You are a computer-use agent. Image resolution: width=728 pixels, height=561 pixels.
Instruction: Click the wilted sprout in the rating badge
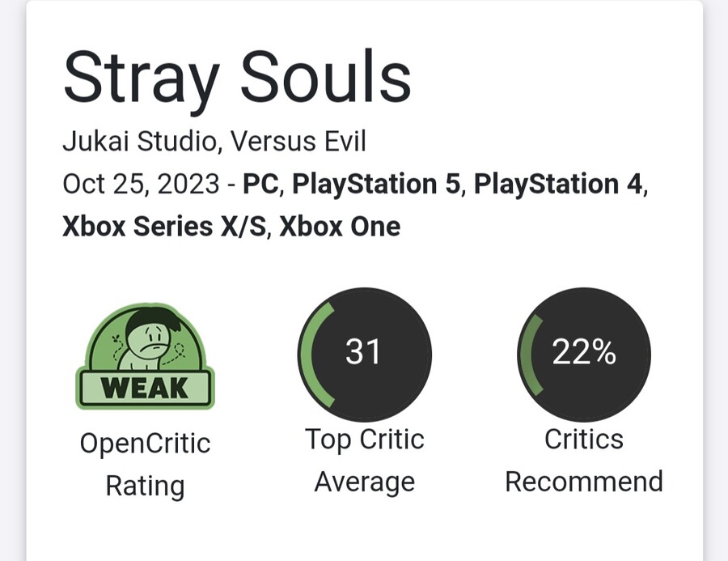116,336
